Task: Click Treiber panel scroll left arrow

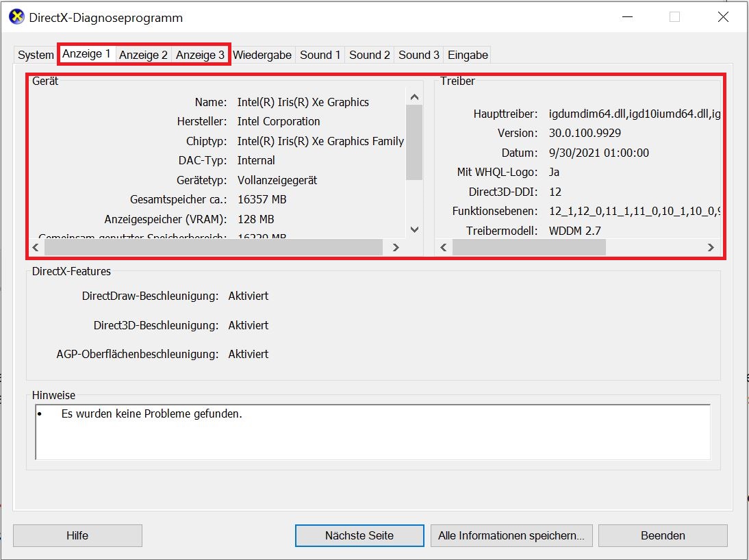Action: coord(444,248)
